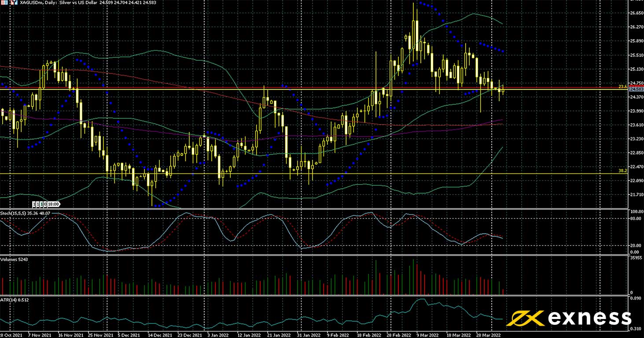
Task: Click the 21.710 price axis label
Action: 636,195
